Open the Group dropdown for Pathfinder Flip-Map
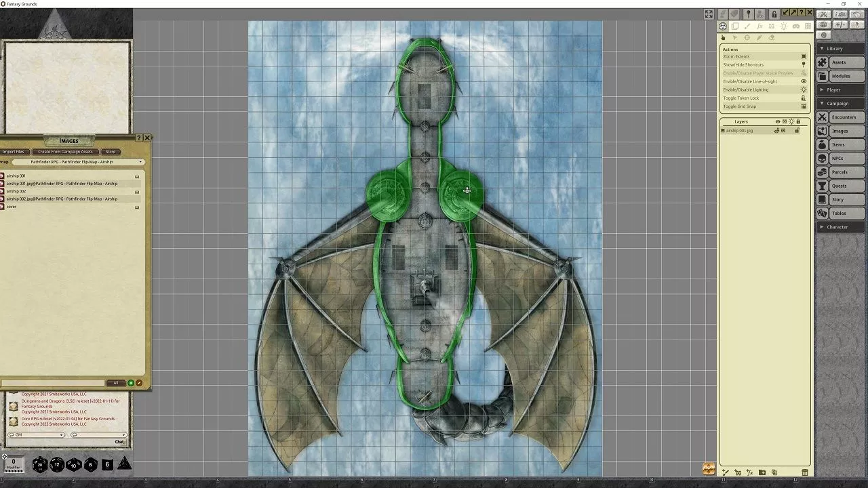868x488 pixels. point(77,162)
